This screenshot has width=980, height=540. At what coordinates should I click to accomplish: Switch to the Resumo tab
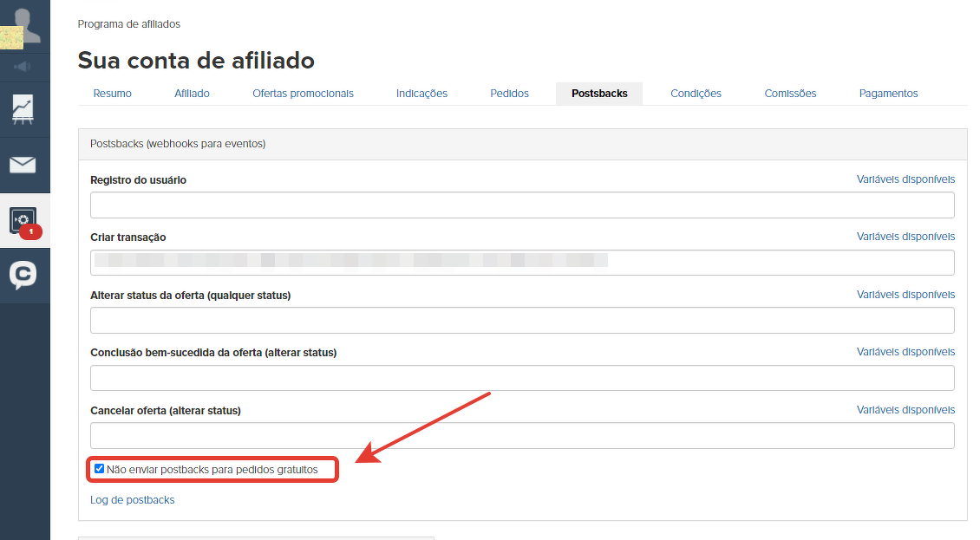pyautogui.click(x=113, y=94)
